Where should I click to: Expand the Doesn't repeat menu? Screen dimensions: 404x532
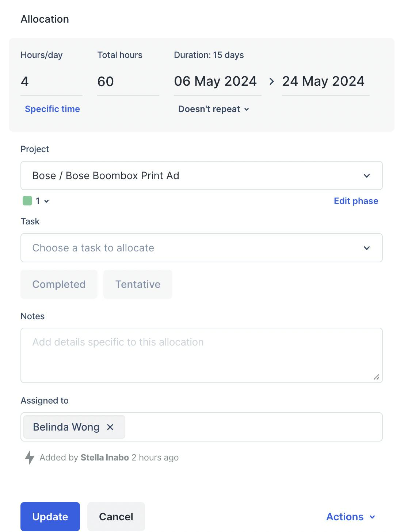pyautogui.click(x=214, y=109)
